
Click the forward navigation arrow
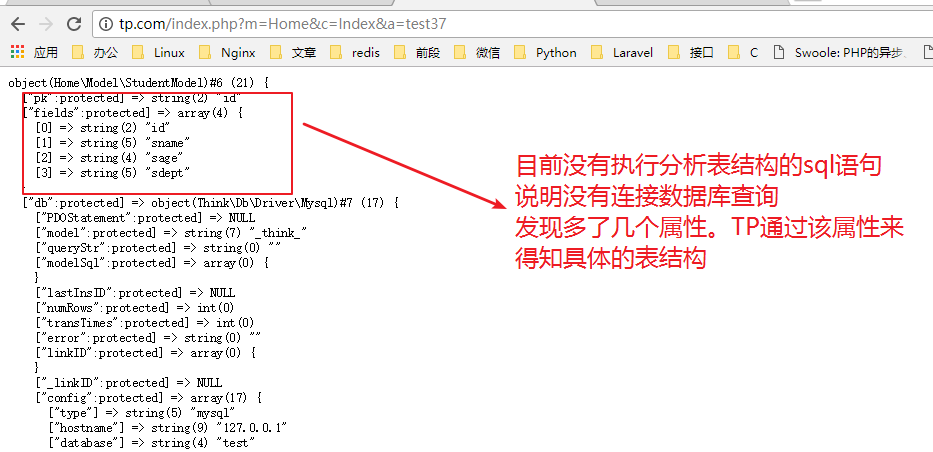coord(45,22)
